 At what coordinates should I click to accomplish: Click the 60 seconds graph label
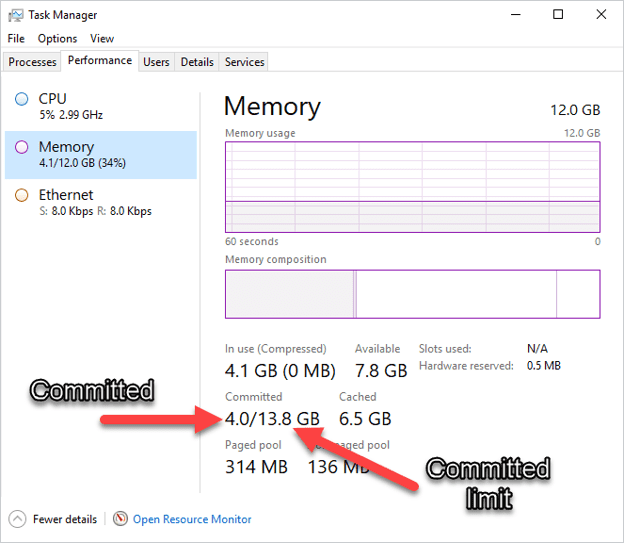pyautogui.click(x=252, y=242)
